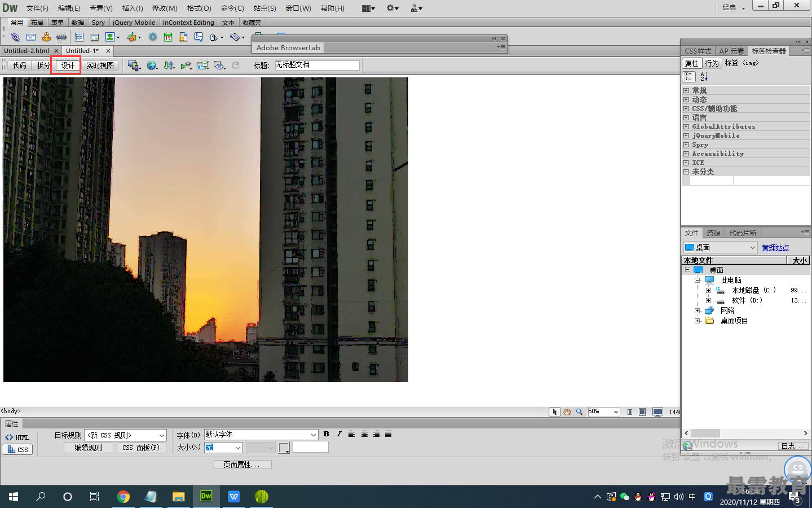The image size is (812, 508).
Task: Click Check Browser Compatibility icon
Action: pyautogui.click(x=202, y=65)
